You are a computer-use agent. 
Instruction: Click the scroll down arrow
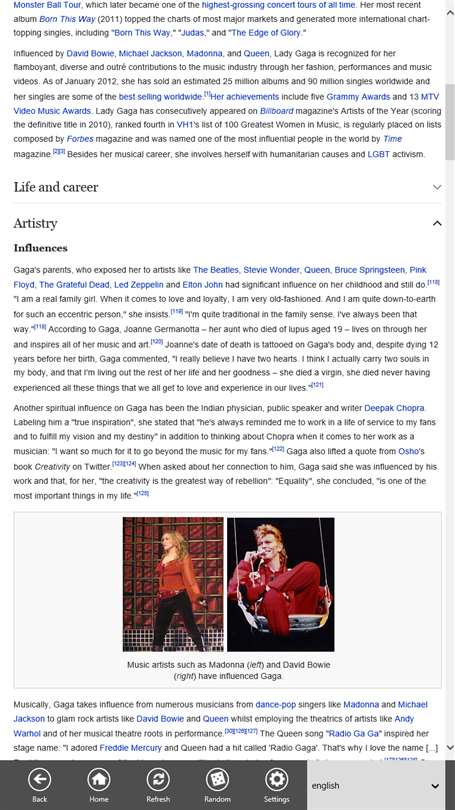click(x=449, y=747)
